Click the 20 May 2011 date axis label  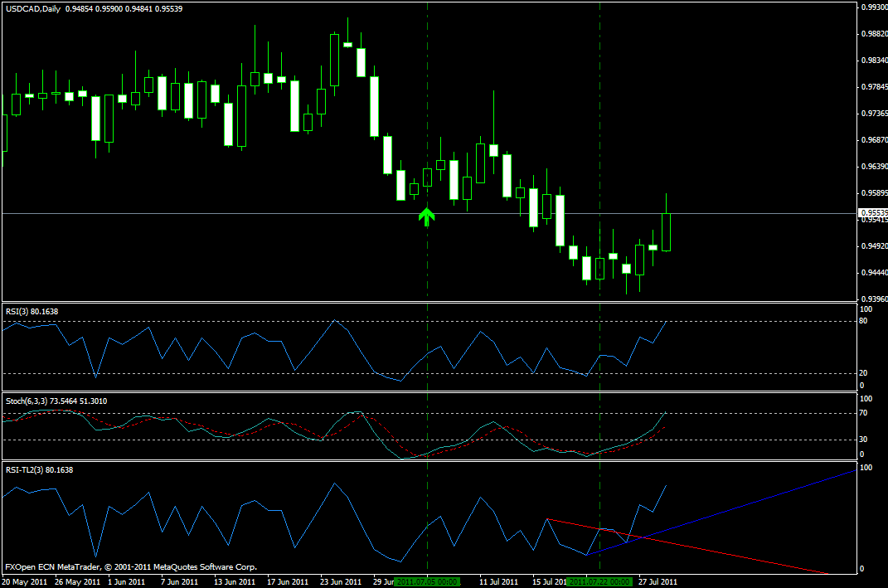(x=24, y=581)
